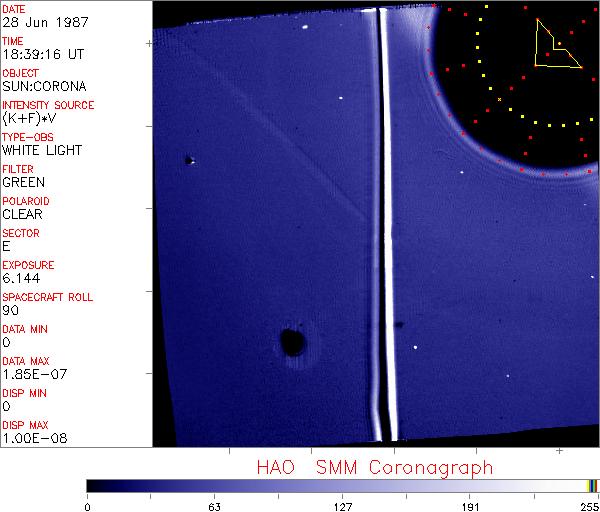Click the 127 tick label under color bar

(x=343, y=505)
